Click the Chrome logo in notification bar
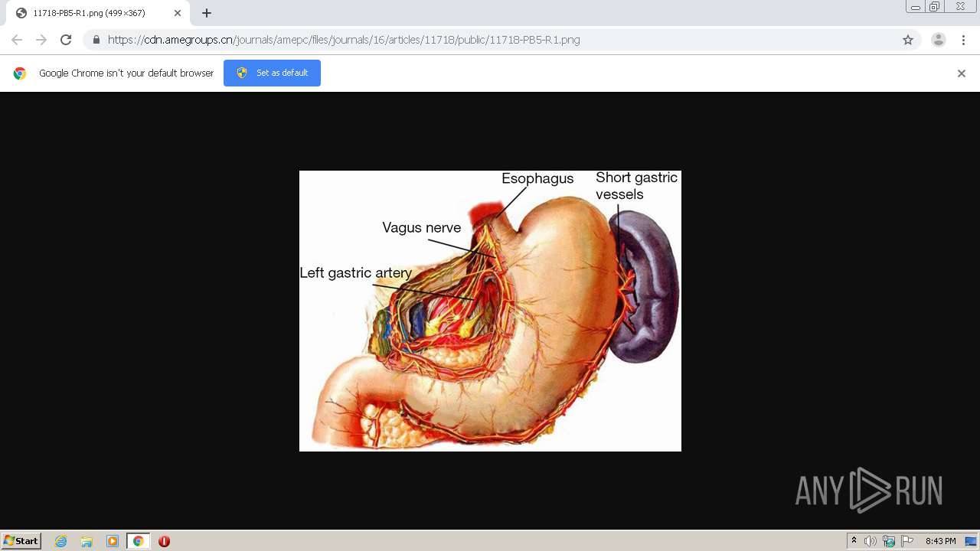980x551 pixels. (x=20, y=73)
